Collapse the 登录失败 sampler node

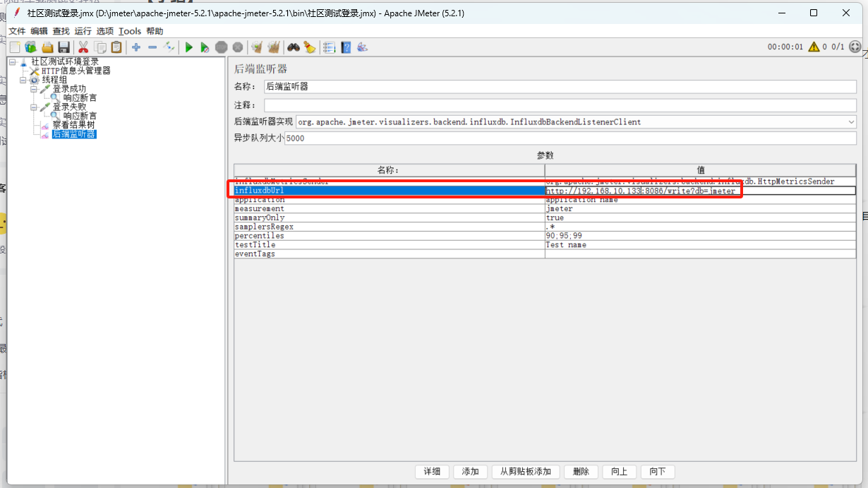point(34,107)
